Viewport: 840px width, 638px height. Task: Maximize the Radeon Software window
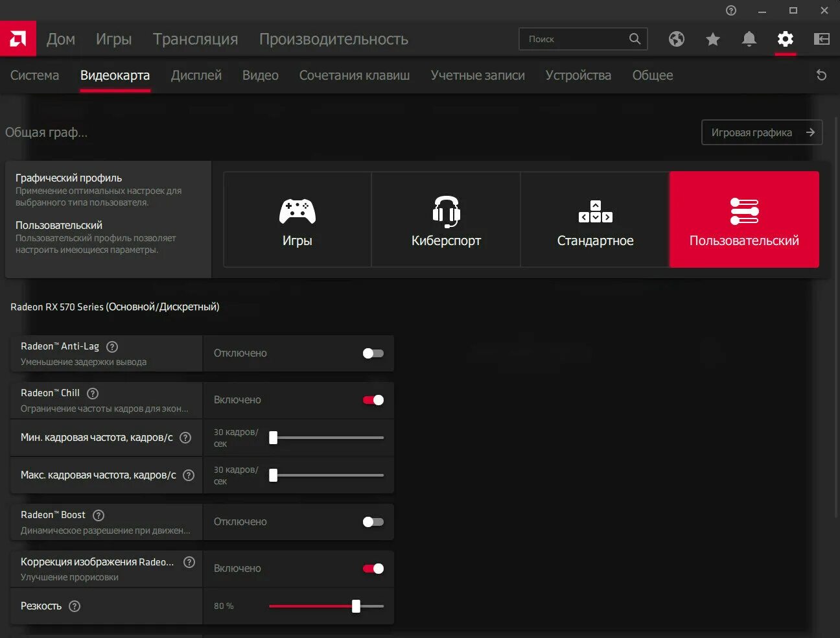click(793, 10)
